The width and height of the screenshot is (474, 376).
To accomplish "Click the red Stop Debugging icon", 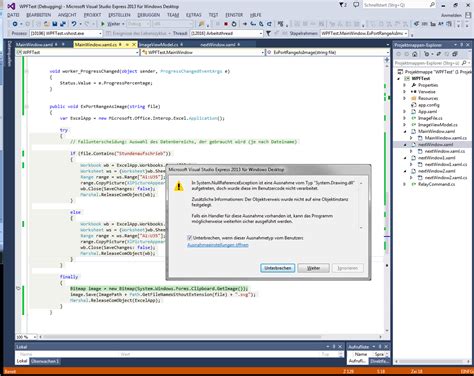I will (x=226, y=24).
